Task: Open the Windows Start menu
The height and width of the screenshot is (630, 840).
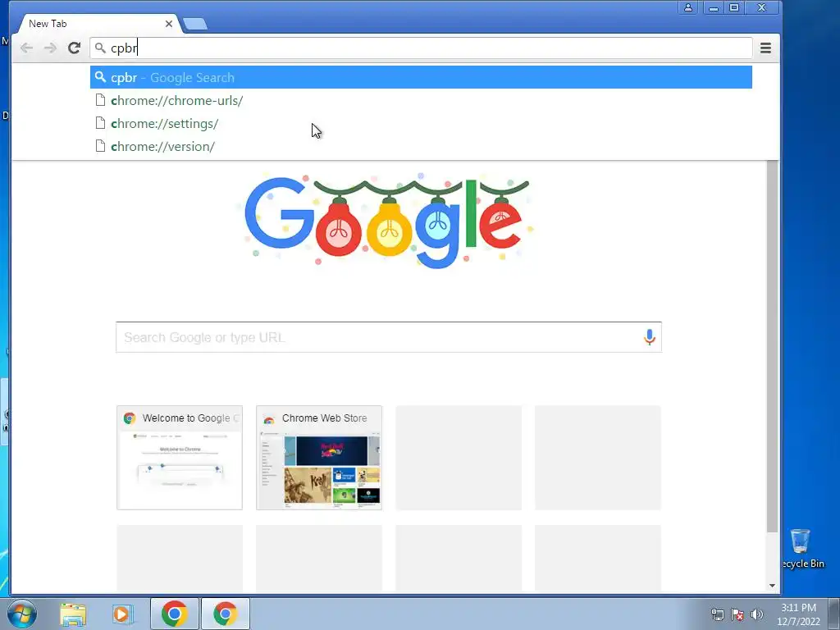Action: [22, 614]
